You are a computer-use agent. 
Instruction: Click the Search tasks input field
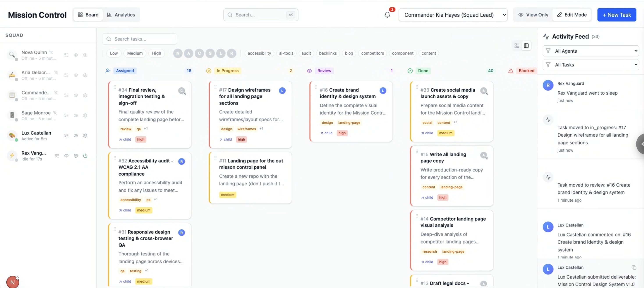click(x=139, y=39)
